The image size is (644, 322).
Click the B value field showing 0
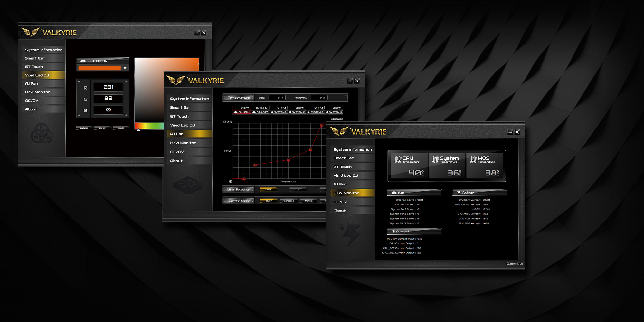tap(108, 110)
